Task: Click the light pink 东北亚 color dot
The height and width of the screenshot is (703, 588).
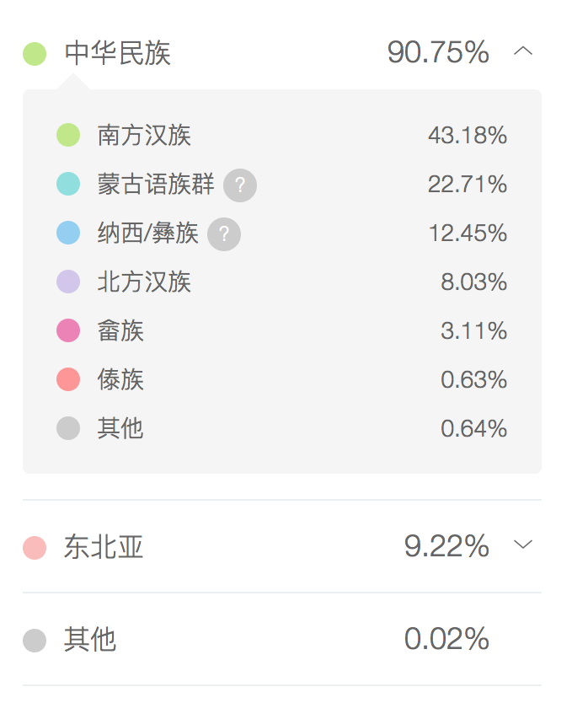Action: [35, 547]
